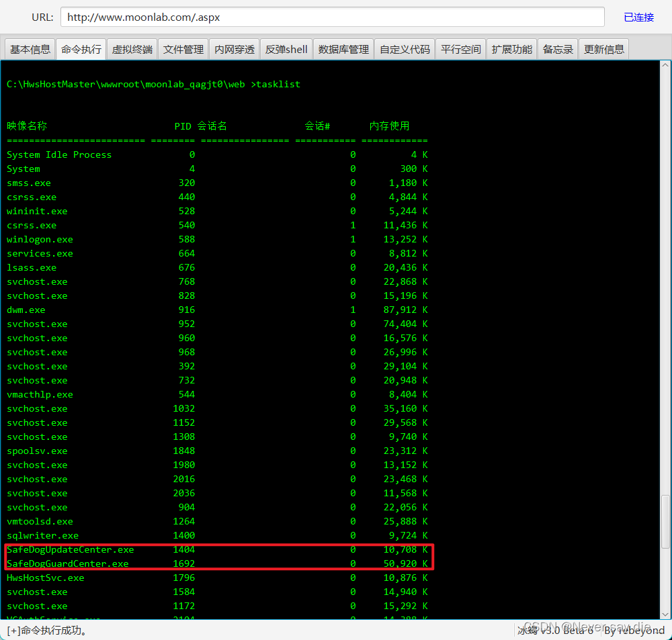Click the URL input field

tap(332, 17)
